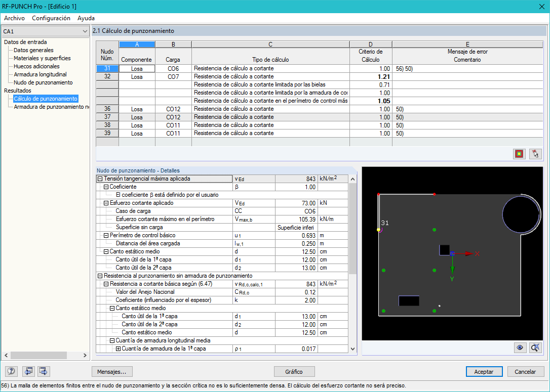Viewport: 550px width, 392px height.
Task: Select node row 31 header
Action: (107, 68)
